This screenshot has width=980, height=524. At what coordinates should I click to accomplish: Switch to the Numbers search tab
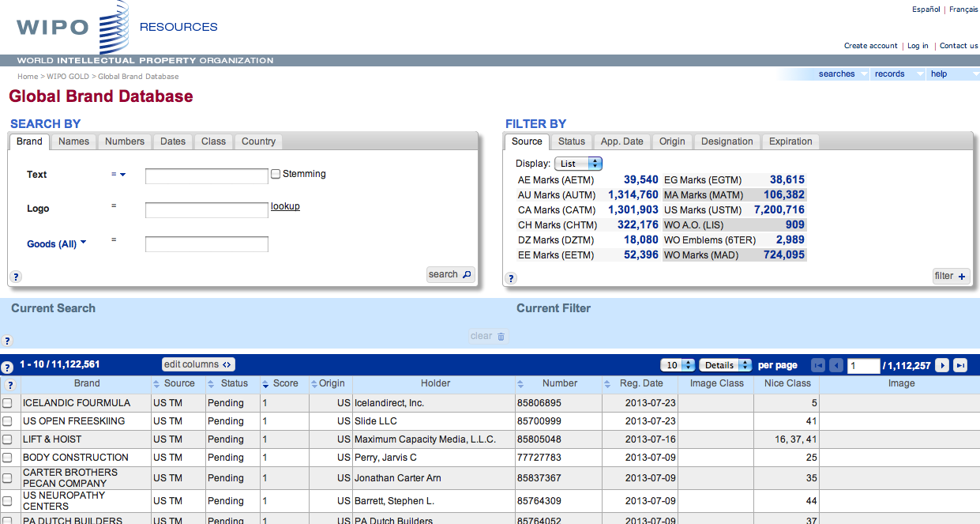click(125, 141)
